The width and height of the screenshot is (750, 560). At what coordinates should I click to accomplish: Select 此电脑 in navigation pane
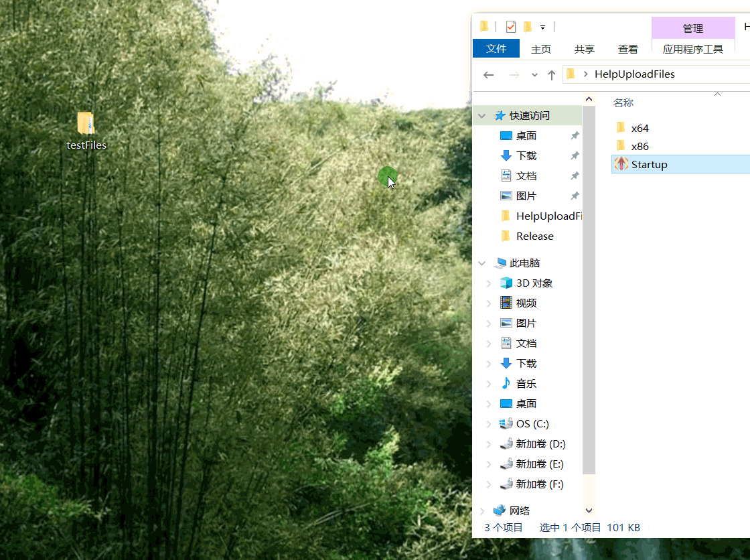pos(524,263)
